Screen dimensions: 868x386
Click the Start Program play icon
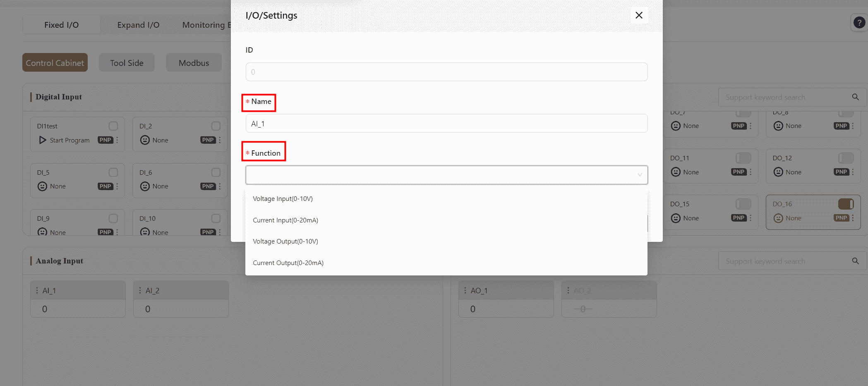point(43,140)
